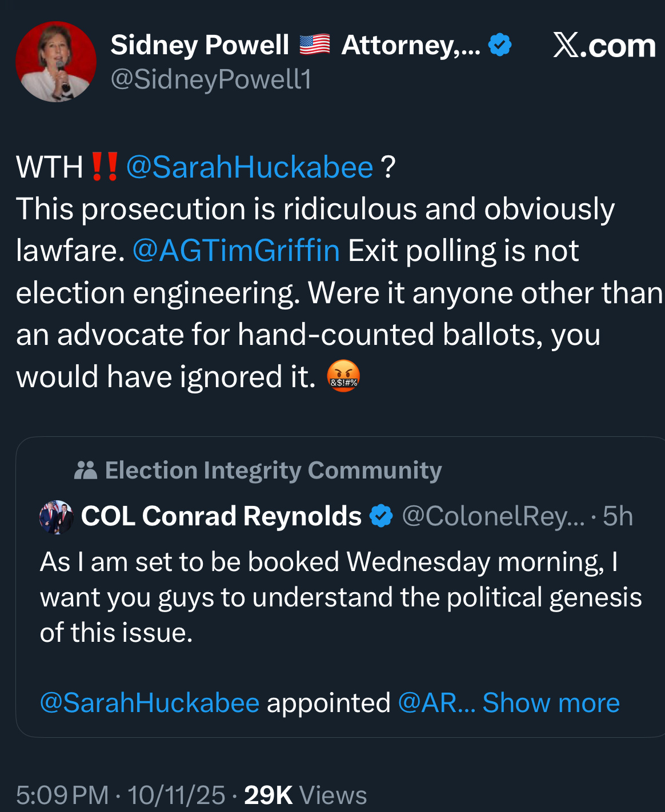Screen dimensions: 665x812
Task: Click the 5:09 PM post timestamp
Action: (62, 795)
